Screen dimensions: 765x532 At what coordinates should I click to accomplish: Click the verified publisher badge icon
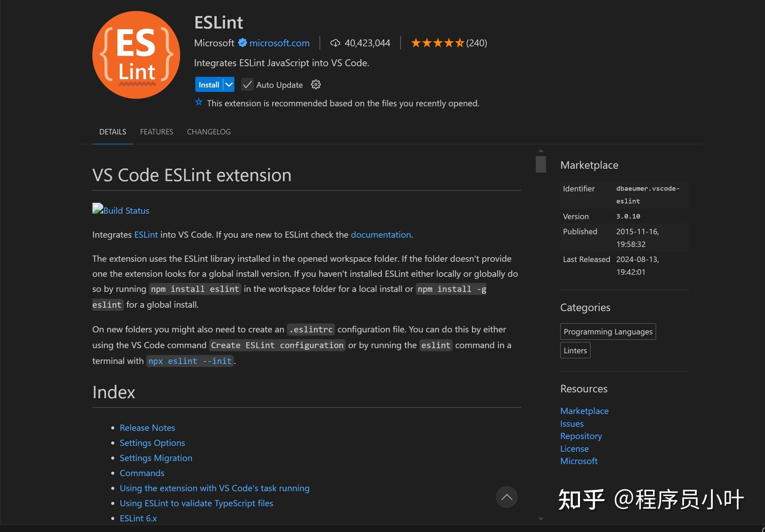point(243,43)
